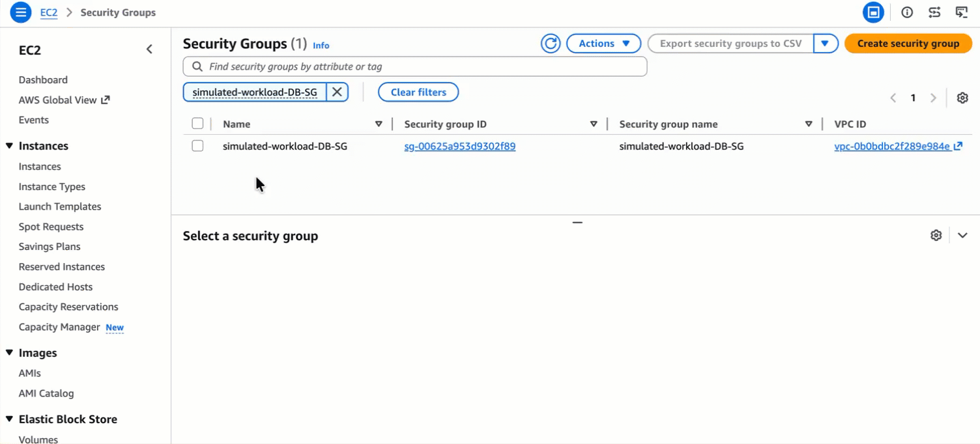Click Create security group button
The image size is (980, 444).
pos(908,44)
